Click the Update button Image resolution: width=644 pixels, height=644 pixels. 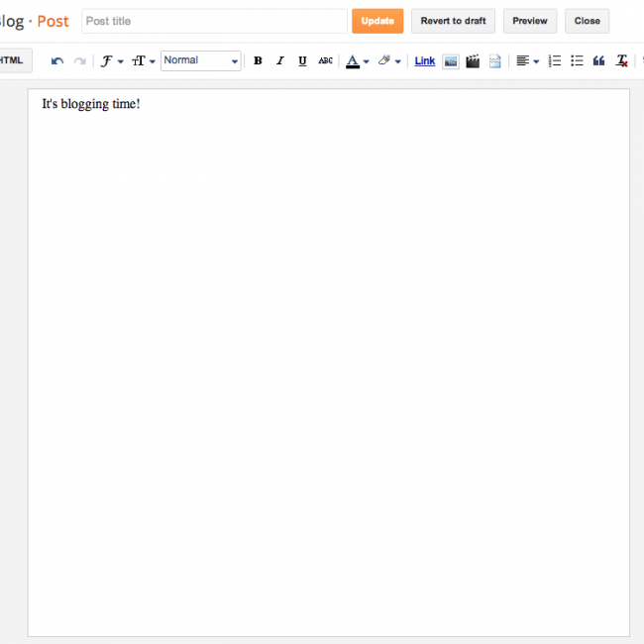[x=377, y=21]
